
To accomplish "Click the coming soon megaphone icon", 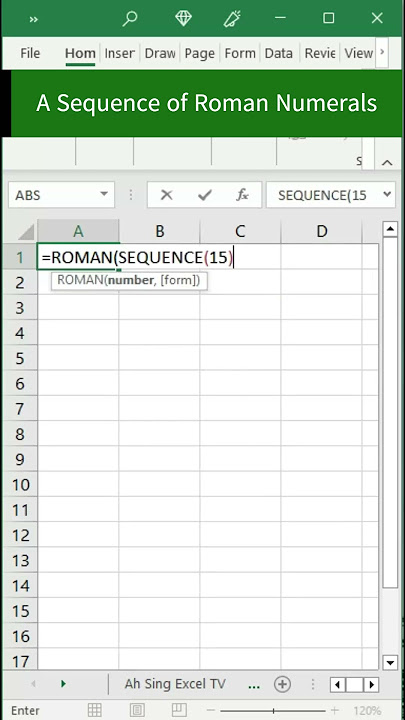I will [x=232, y=18].
